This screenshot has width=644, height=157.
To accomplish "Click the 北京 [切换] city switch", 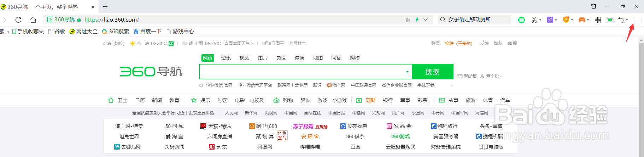I will coord(114,44).
